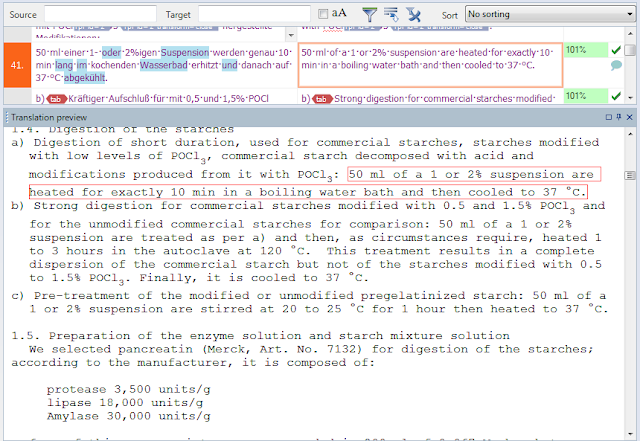Click the 'protease 3,500 units/g' line
The height and width of the screenshot is (441, 640).
pyautogui.click(x=129, y=390)
